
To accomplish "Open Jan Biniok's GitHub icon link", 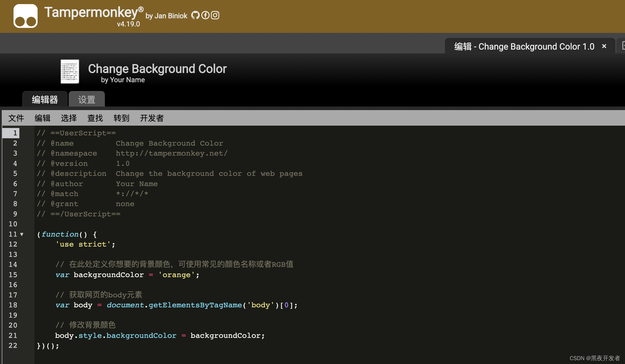I will tap(195, 15).
